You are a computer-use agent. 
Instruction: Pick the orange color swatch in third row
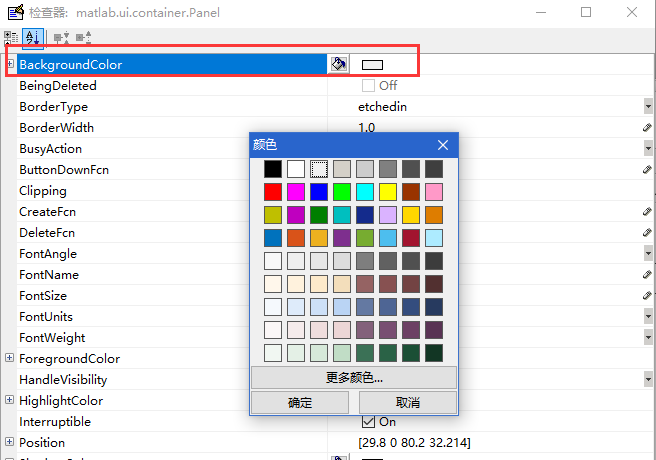pos(434,215)
